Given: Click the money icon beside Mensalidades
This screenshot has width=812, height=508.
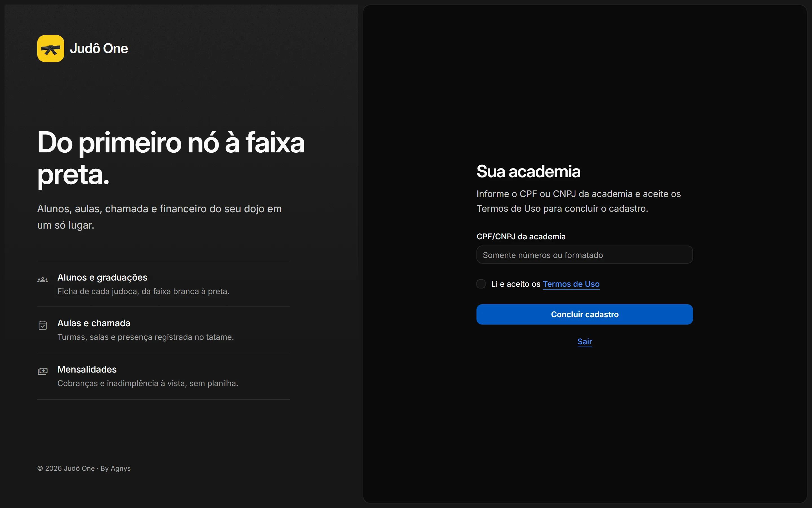Looking at the screenshot, I should coord(43,371).
